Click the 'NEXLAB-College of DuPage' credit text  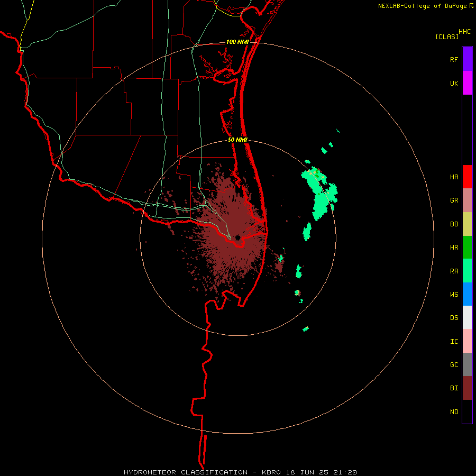[422, 6]
